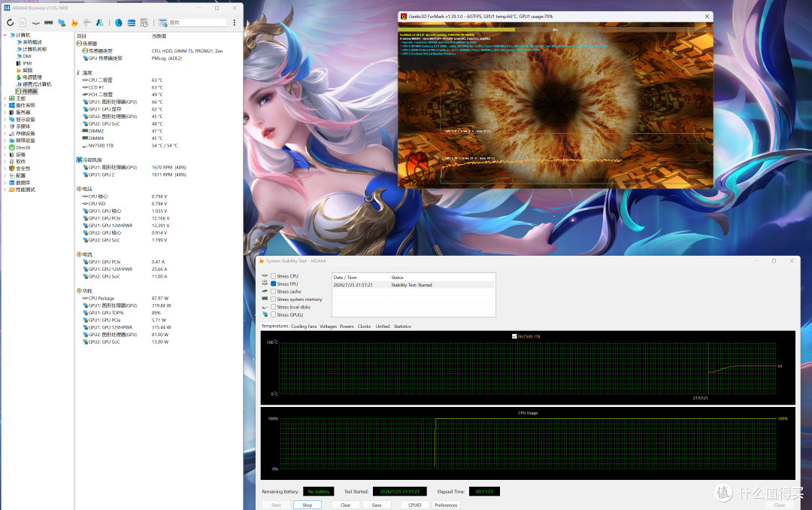Click the scheduled report clock icon in toolbar

144,23
